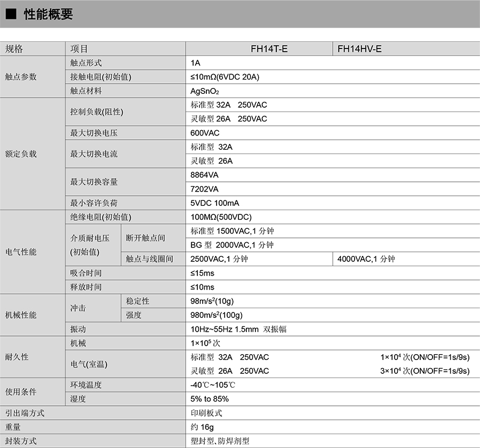Click the -40℃~105℃ ambient temperature value
The height and width of the screenshot is (448, 480).
[x=213, y=385]
